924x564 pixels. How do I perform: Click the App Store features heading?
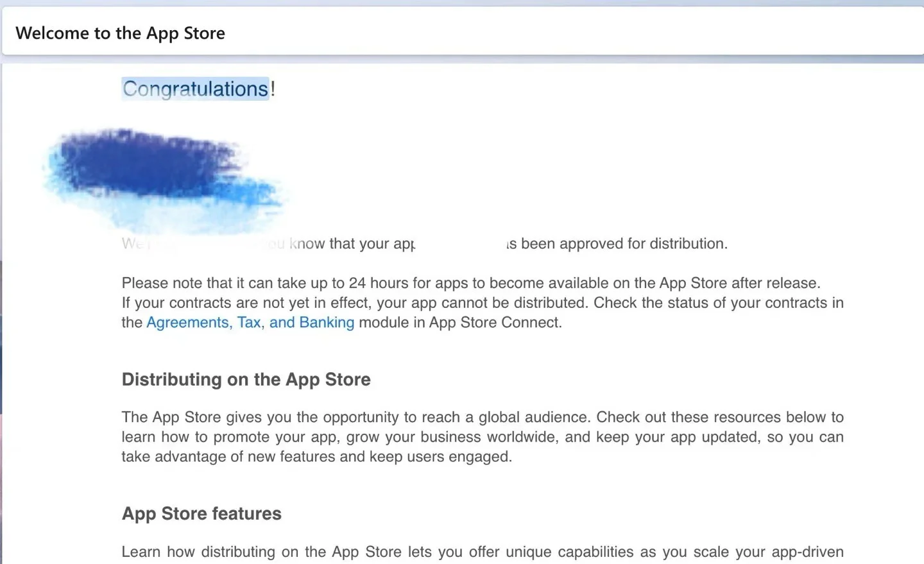(201, 513)
